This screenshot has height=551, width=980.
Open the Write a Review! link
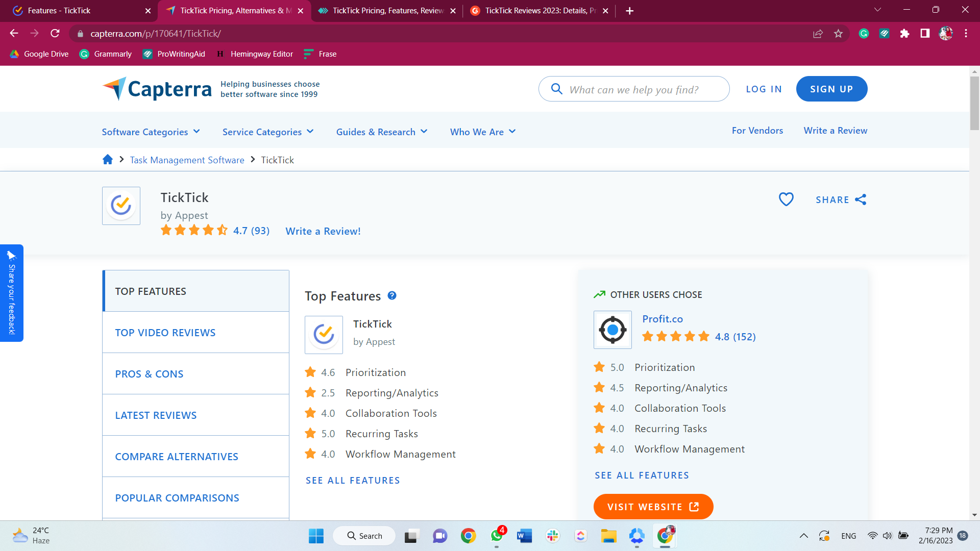tap(323, 231)
